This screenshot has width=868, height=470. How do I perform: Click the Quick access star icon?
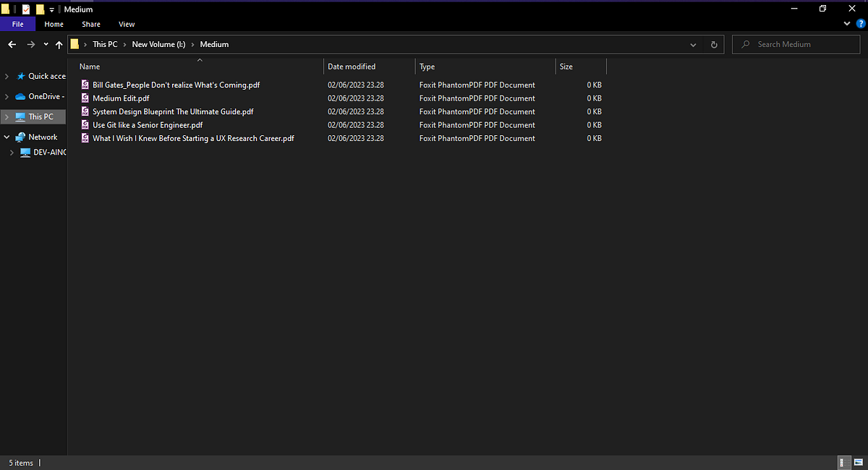[20, 76]
